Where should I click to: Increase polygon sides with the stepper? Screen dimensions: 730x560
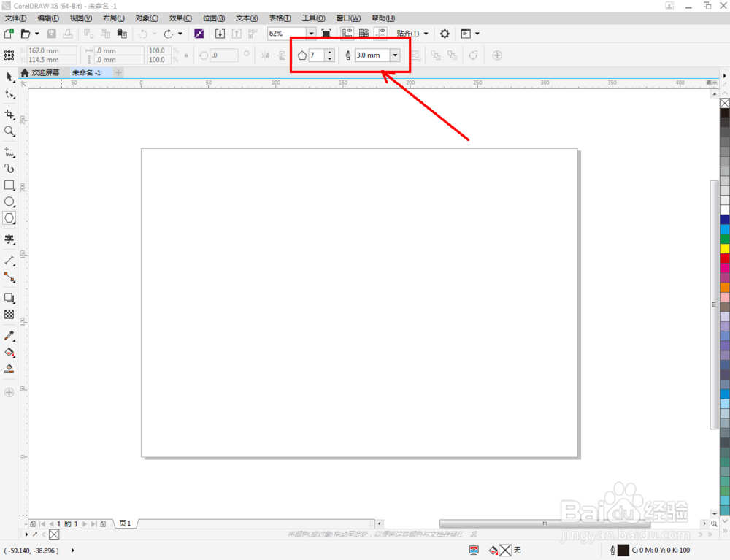pyautogui.click(x=330, y=52)
